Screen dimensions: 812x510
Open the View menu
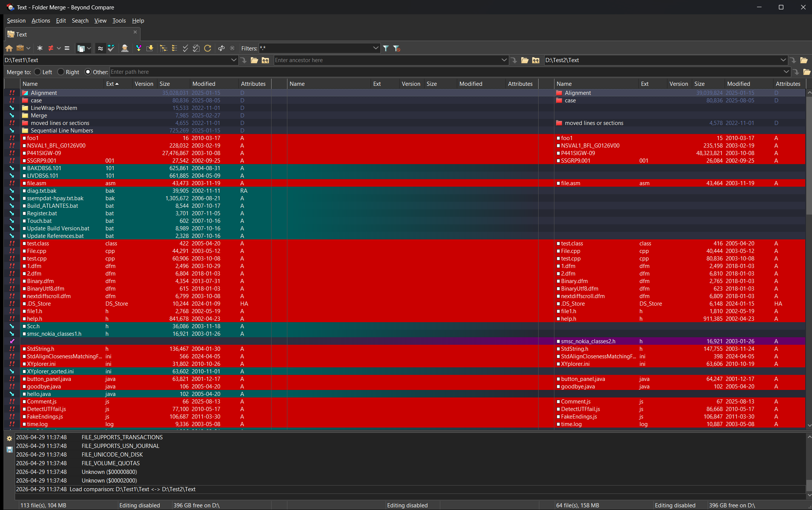pos(100,21)
